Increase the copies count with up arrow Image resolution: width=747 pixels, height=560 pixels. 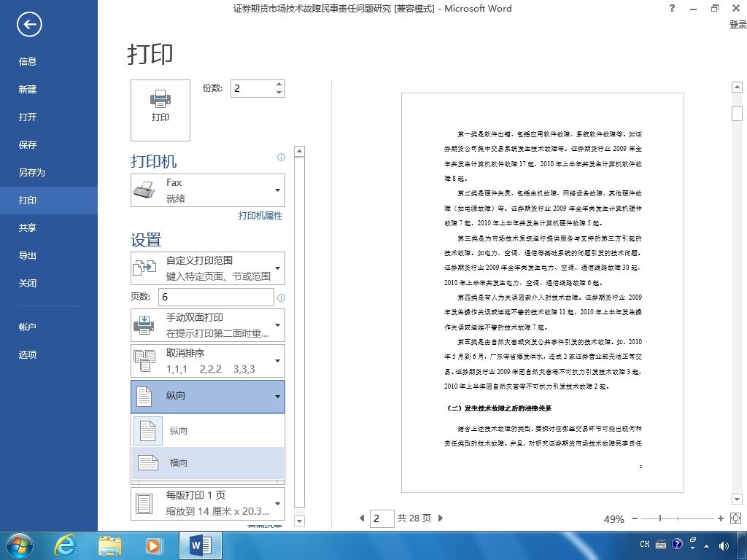click(279, 85)
